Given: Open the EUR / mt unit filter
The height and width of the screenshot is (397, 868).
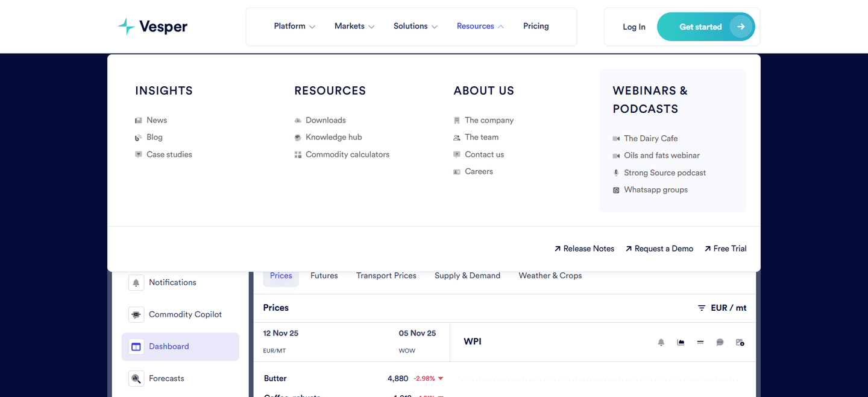Looking at the screenshot, I should point(722,308).
